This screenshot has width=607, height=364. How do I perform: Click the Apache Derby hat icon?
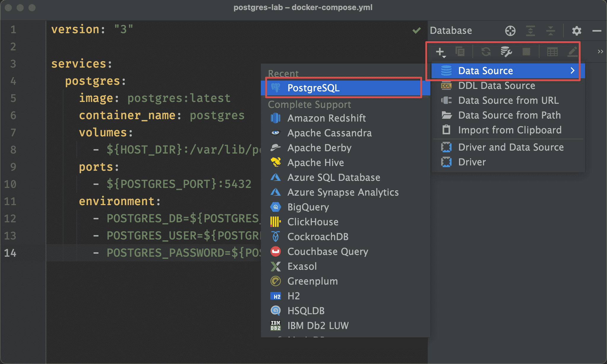tap(276, 147)
